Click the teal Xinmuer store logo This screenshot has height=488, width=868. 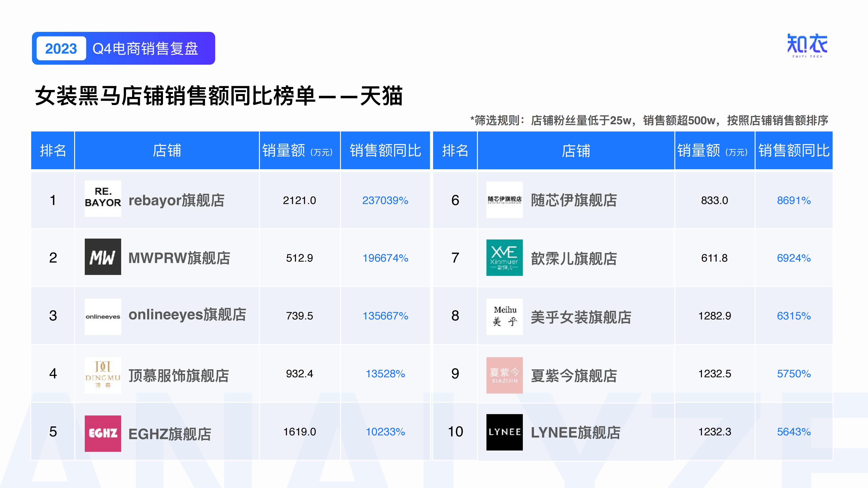pos(505,258)
